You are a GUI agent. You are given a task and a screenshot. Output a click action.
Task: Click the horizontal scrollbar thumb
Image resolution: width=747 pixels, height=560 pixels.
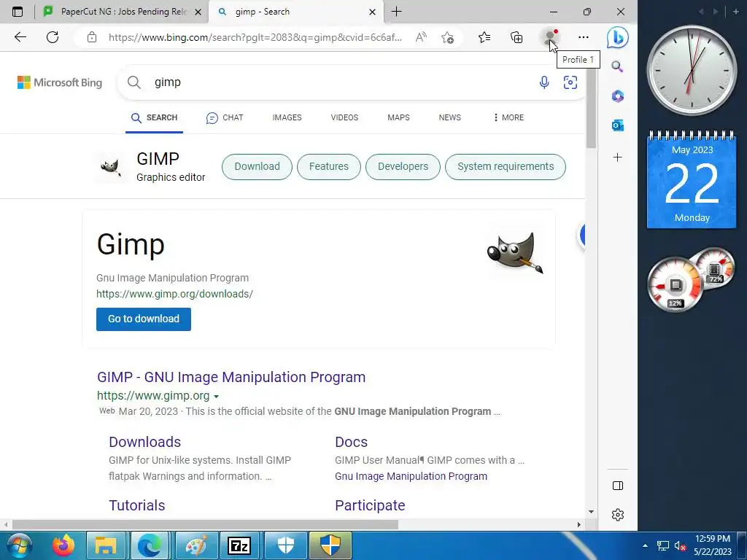click(205, 525)
